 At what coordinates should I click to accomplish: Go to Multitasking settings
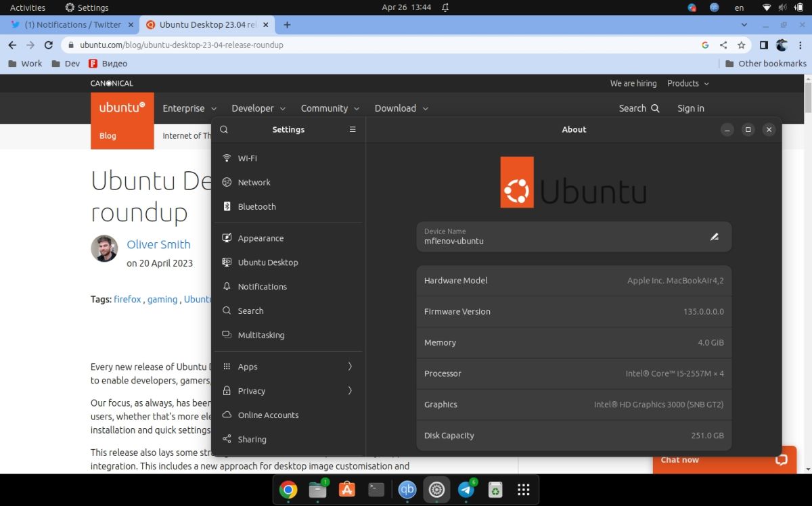288,336
